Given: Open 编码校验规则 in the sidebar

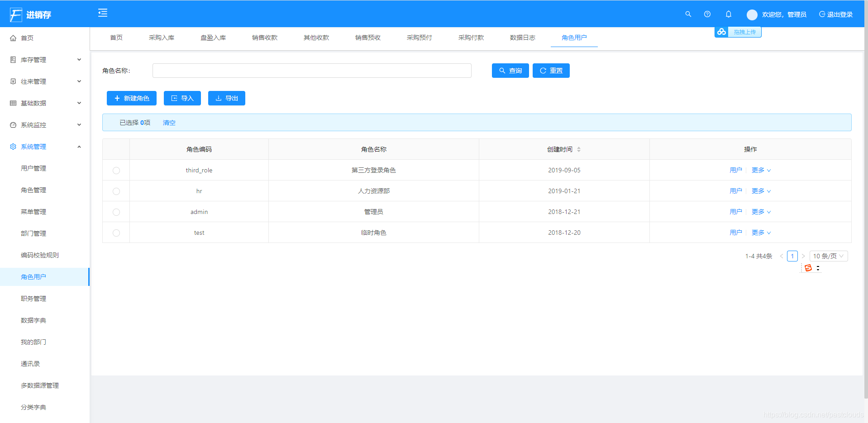Looking at the screenshot, I should click(40, 255).
